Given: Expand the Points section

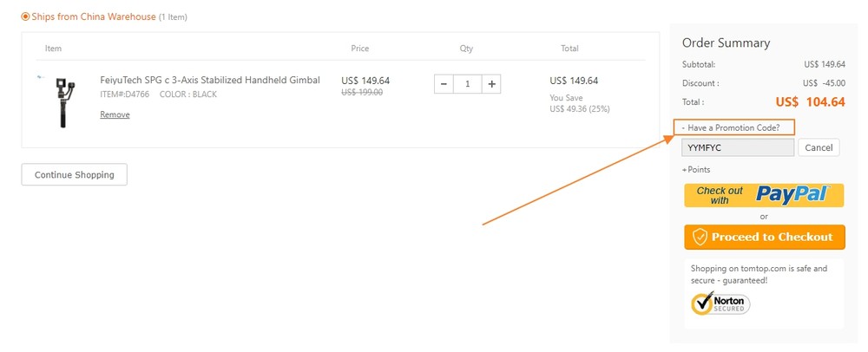Looking at the screenshot, I should [x=696, y=170].
